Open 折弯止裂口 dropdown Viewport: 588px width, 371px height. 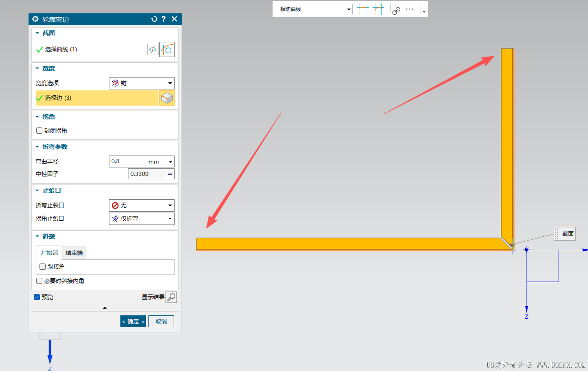(x=142, y=205)
